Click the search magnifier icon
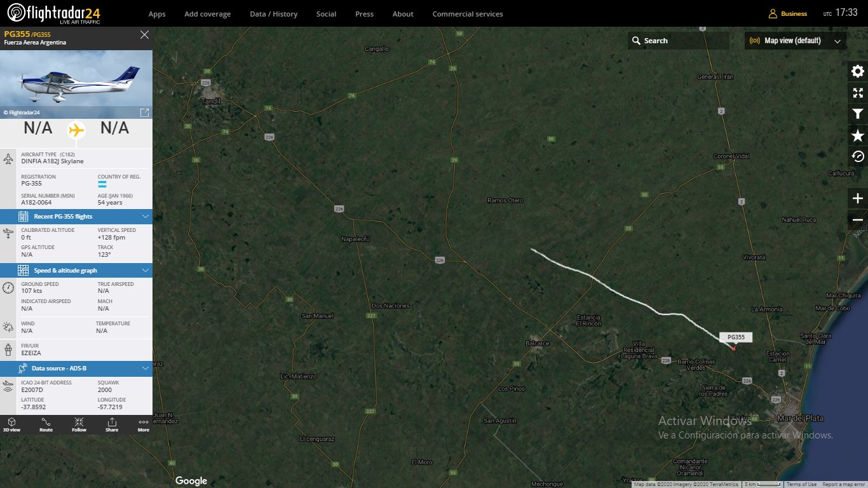 coord(636,41)
